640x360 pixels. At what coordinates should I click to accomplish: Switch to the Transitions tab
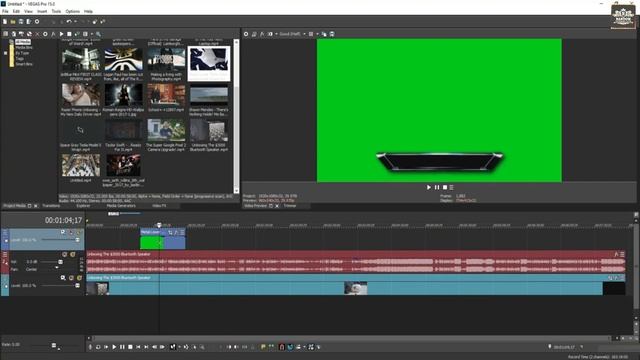51,206
